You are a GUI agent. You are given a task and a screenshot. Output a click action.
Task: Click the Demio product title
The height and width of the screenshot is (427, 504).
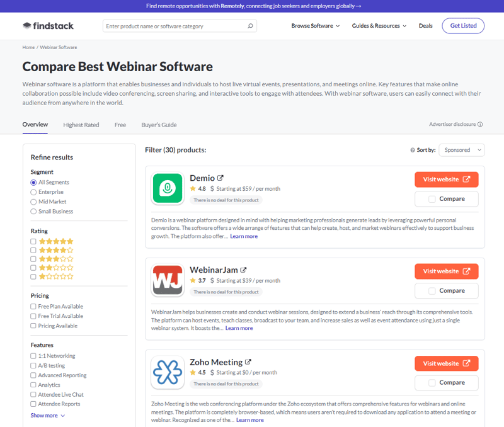coord(202,178)
